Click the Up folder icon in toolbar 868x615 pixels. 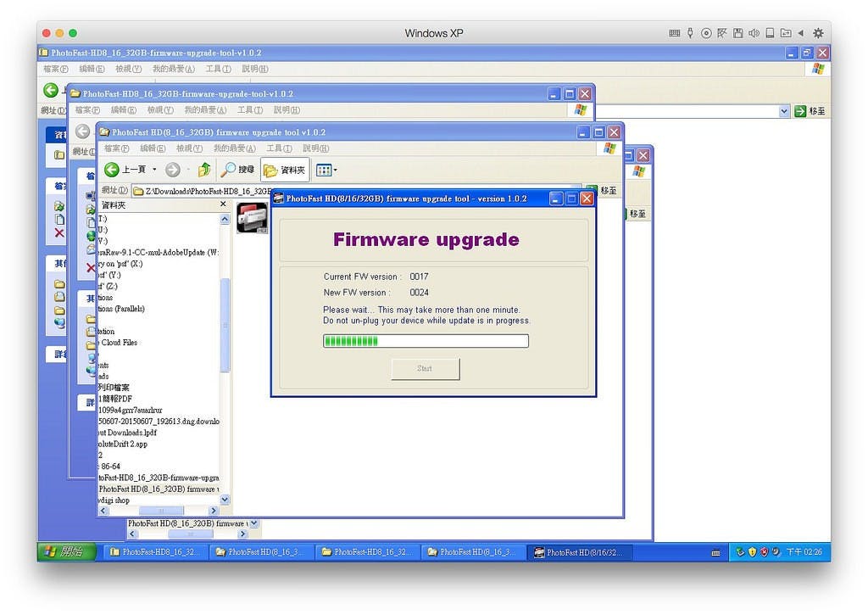[204, 170]
